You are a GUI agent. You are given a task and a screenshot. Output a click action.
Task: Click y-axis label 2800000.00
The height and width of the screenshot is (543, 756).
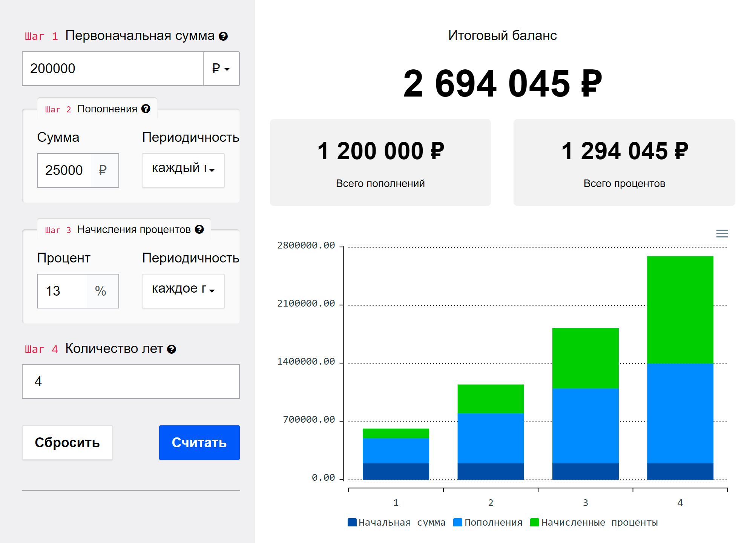(306, 245)
